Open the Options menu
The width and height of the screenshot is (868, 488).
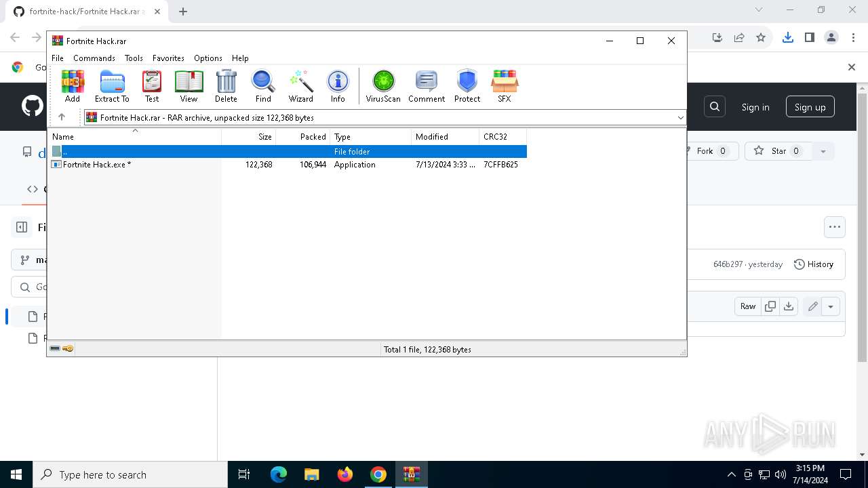208,58
